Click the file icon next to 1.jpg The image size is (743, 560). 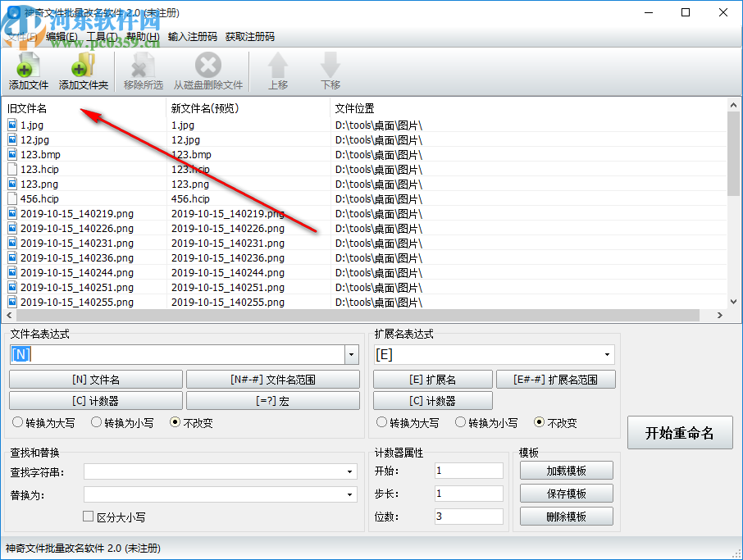[12, 125]
